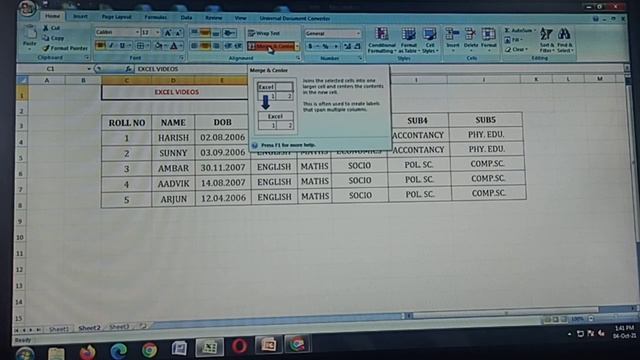This screenshot has width=640, height=360.
Task: Click Press F1 for more help
Action: [288, 145]
